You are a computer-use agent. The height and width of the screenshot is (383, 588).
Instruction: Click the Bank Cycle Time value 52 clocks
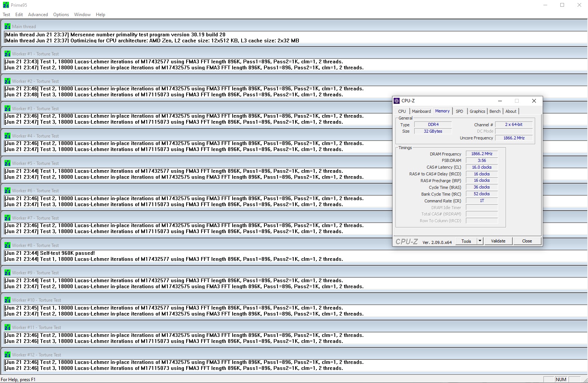pyautogui.click(x=482, y=194)
